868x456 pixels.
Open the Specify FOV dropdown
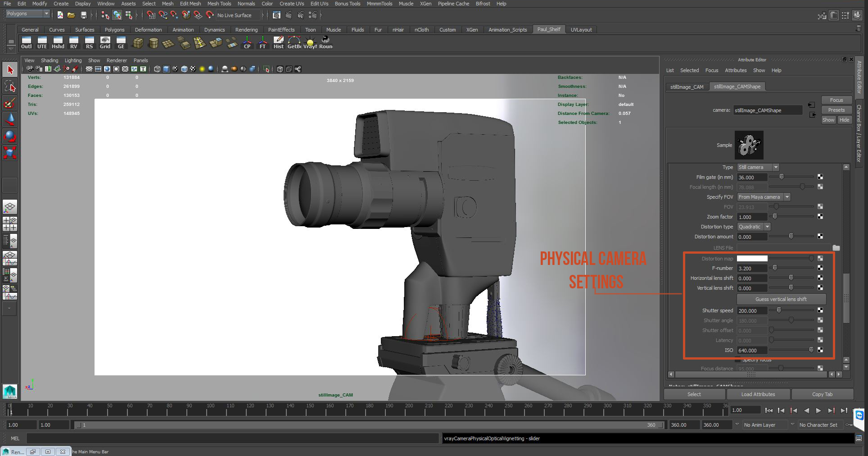click(764, 197)
